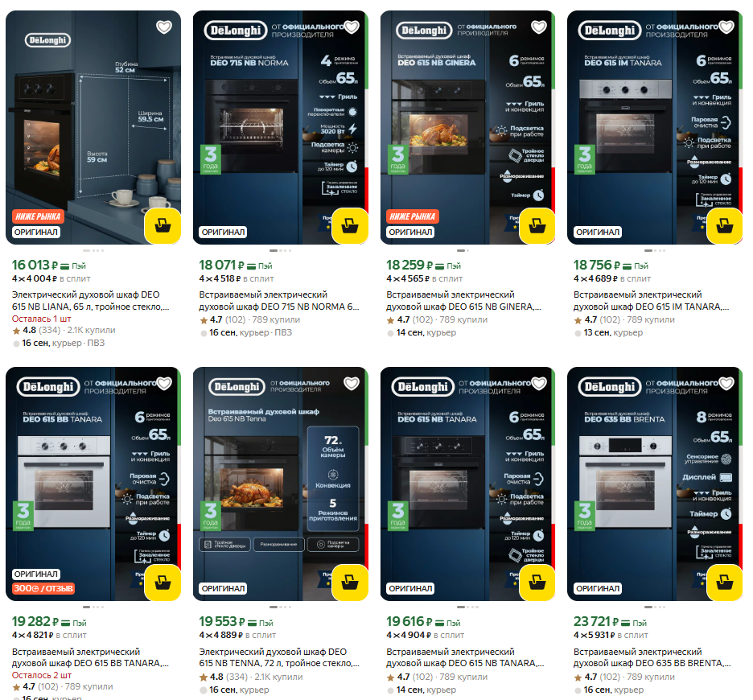Click the 4×4 889 ₽ split payment text

point(237,635)
